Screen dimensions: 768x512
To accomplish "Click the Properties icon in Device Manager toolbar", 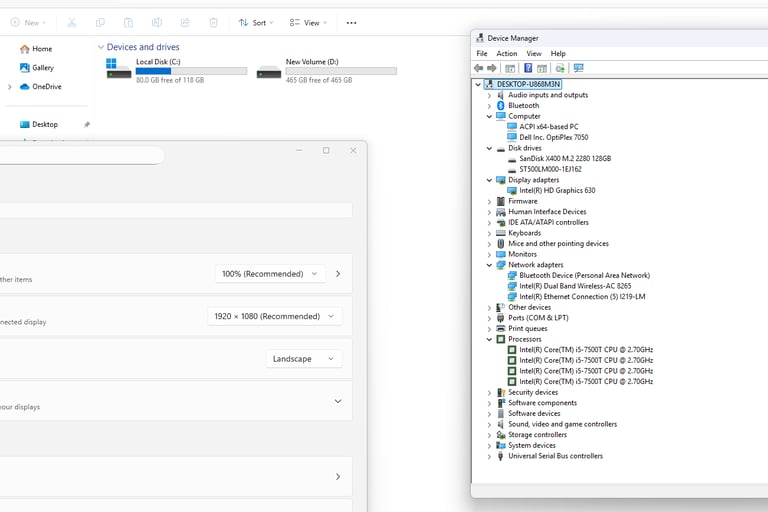I will point(510,68).
